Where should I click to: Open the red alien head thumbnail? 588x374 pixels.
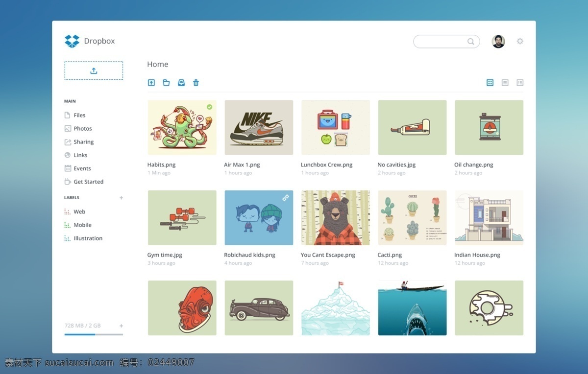[182, 308]
